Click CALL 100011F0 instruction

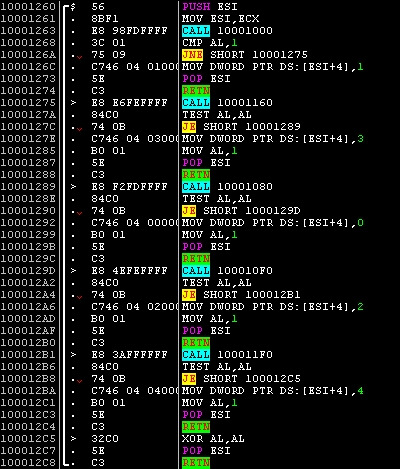[x=227, y=354]
